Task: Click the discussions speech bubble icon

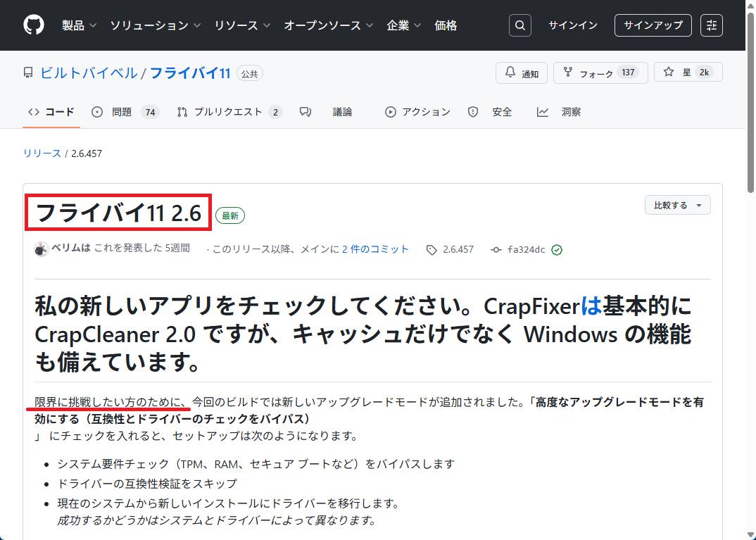Action: pyautogui.click(x=305, y=112)
